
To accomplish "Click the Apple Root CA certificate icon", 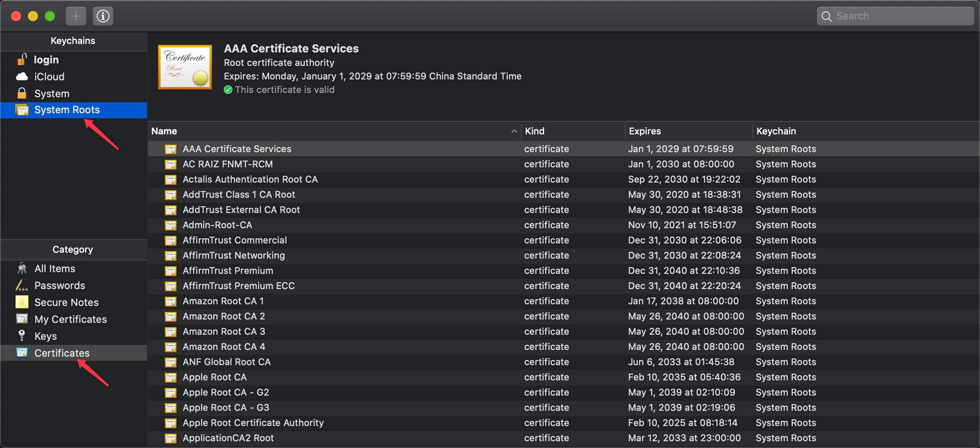I will [x=171, y=377].
